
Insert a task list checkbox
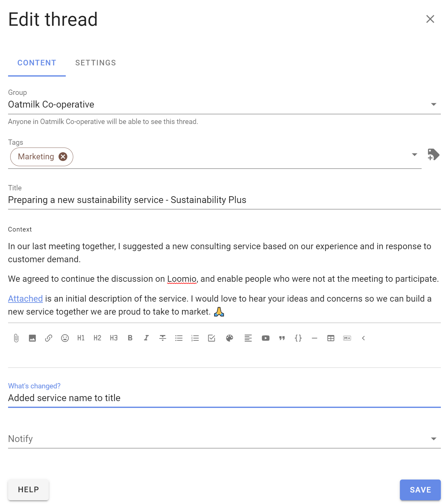tap(212, 338)
